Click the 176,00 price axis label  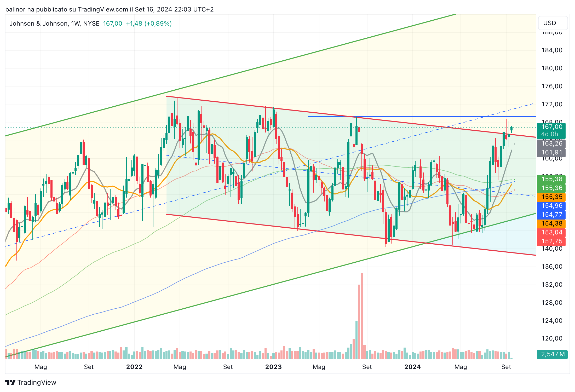tap(552, 86)
